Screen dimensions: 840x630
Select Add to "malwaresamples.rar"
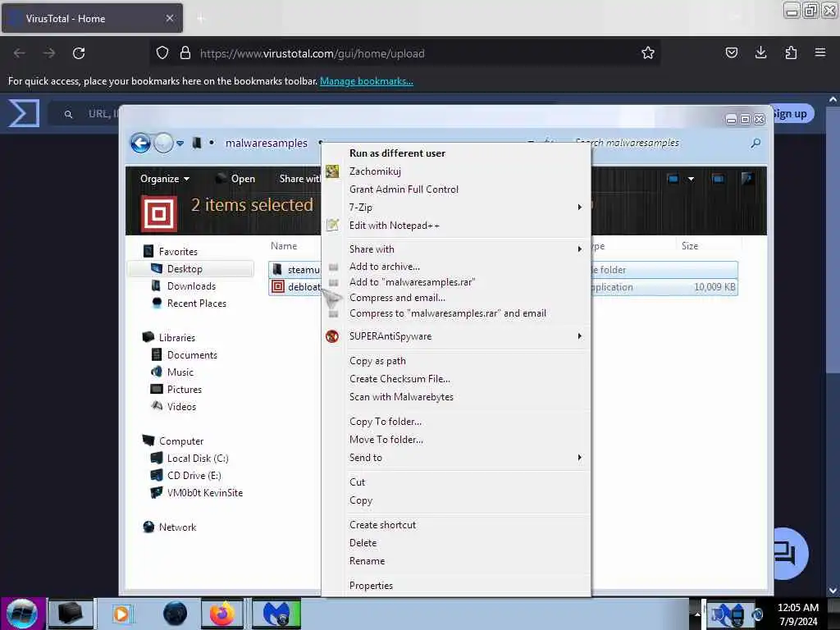click(x=412, y=282)
